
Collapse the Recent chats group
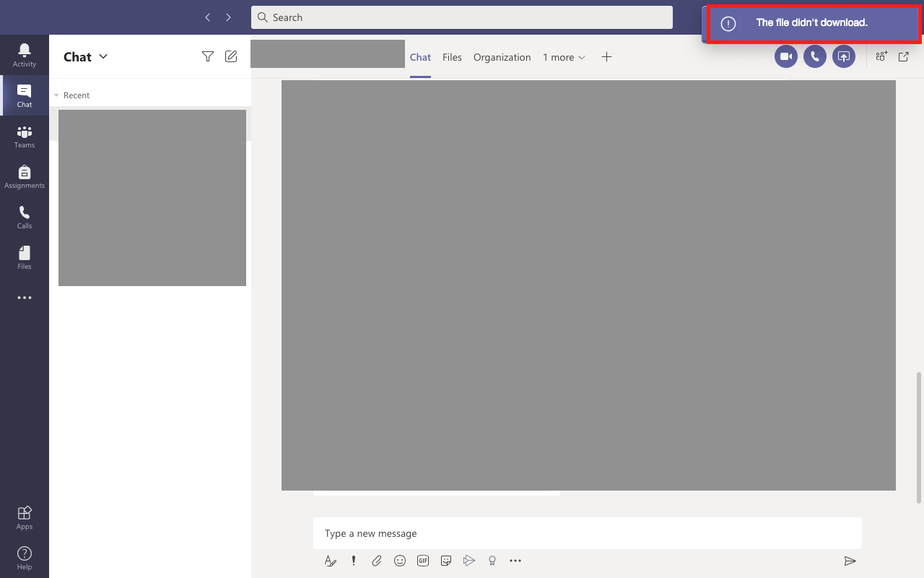[x=56, y=95]
